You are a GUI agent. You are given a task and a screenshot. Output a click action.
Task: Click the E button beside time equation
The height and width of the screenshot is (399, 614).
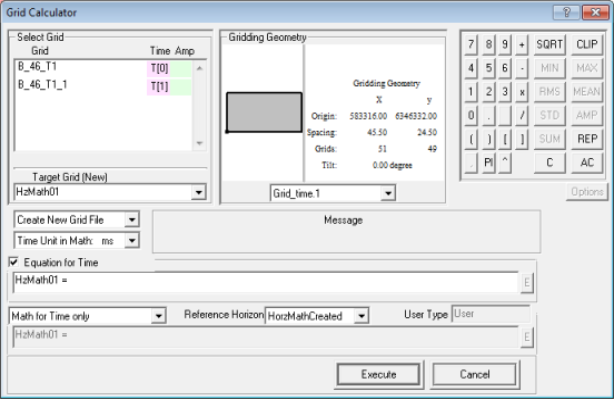coord(527,283)
